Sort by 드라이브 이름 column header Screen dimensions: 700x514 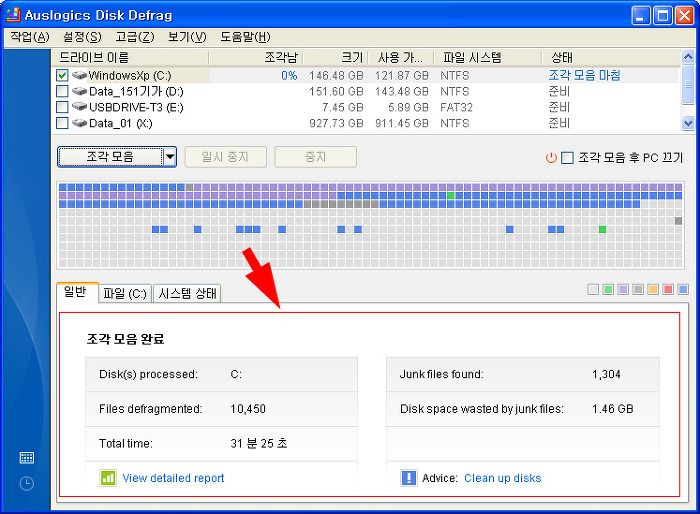click(x=129, y=57)
